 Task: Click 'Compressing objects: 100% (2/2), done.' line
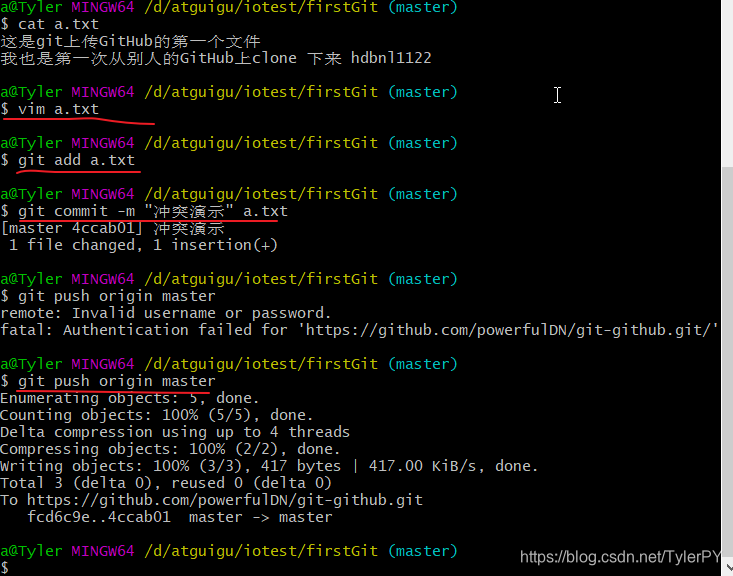(x=170, y=449)
